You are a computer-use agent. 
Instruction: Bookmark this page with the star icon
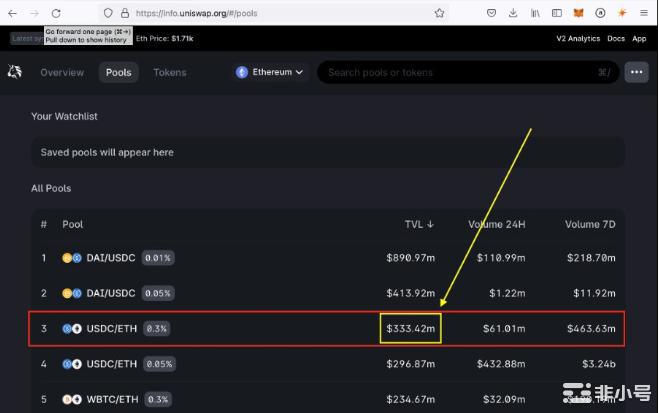click(439, 13)
